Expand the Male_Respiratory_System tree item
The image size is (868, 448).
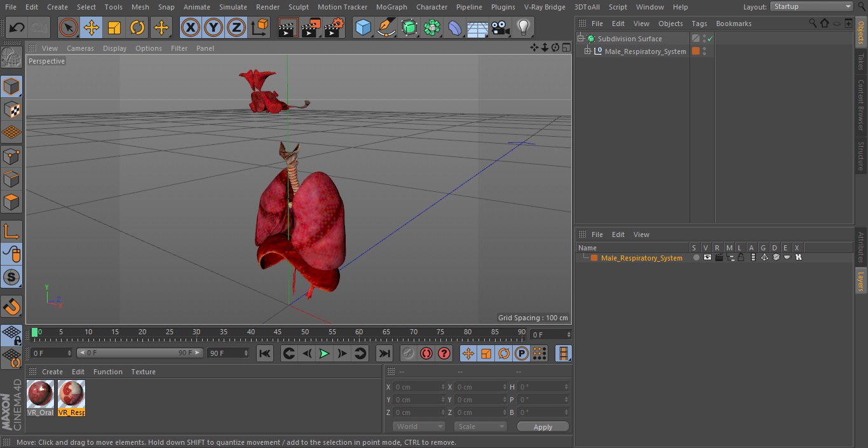588,51
